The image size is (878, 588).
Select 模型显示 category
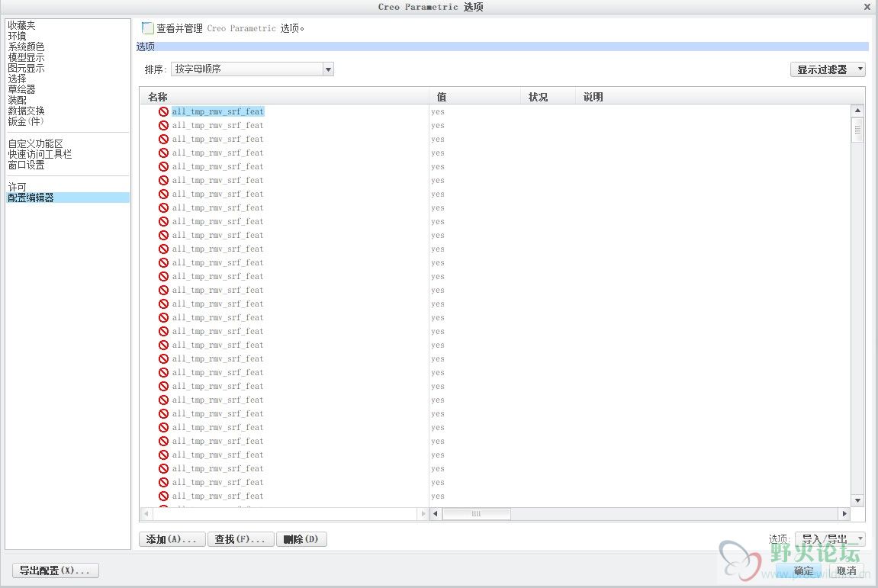click(x=27, y=57)
